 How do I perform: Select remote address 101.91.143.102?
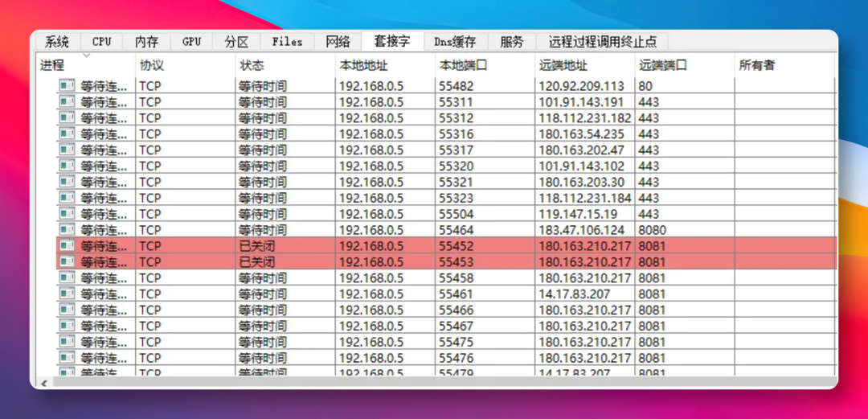coord(581,166)
